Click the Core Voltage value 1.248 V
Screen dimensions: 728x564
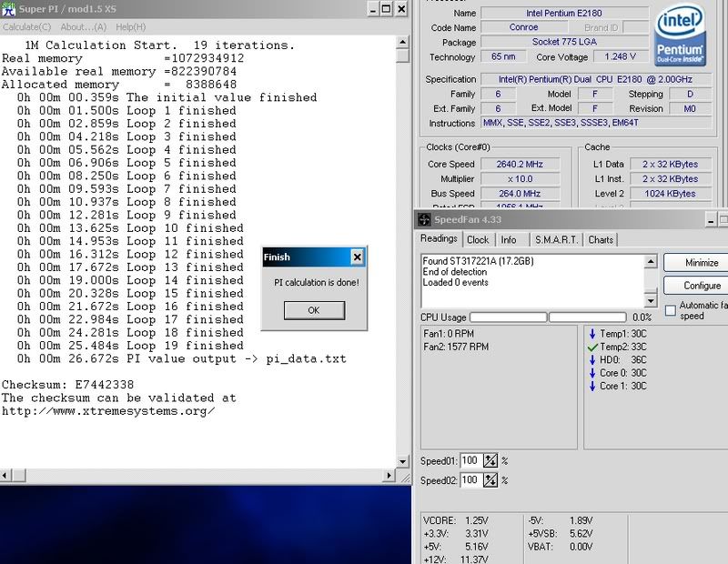pyautogui.click(x=621, y=56)
